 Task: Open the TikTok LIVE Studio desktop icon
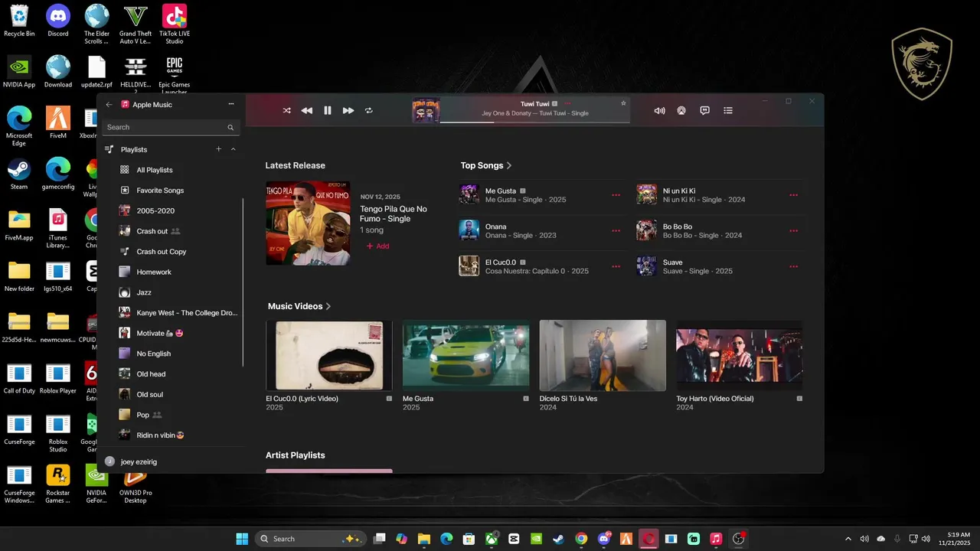click(175, 24)
